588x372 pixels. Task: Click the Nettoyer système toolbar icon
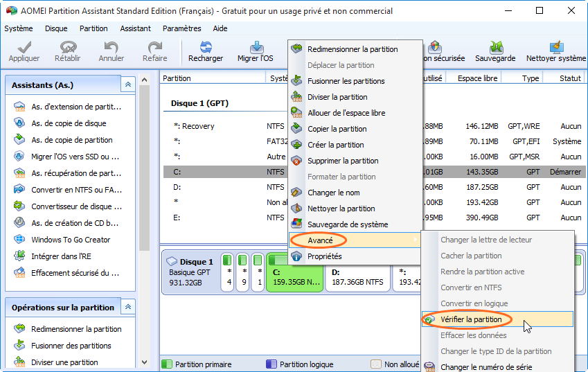pyautogui.click(x=557, y=47)
